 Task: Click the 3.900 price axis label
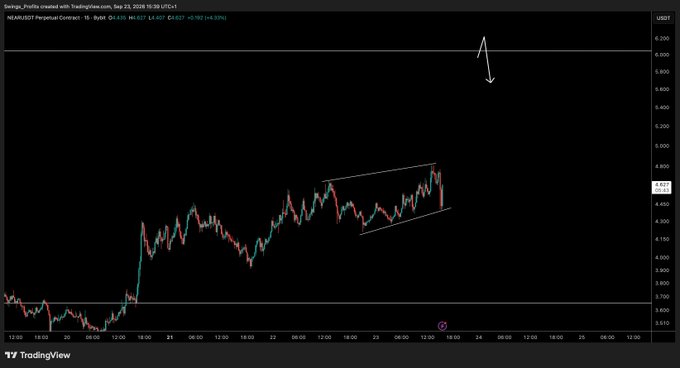point(662,270)
